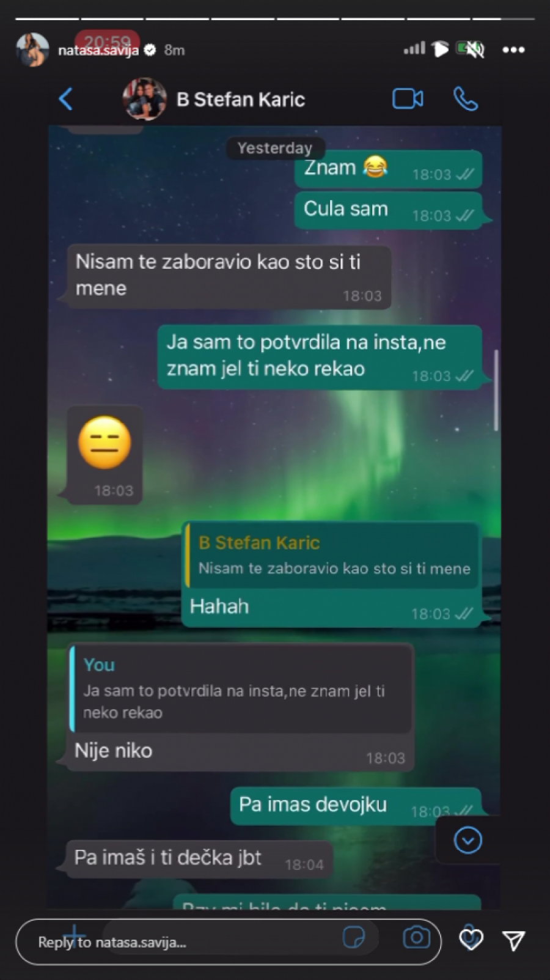Open the sticker icon in reply bar

click(354, 937)
